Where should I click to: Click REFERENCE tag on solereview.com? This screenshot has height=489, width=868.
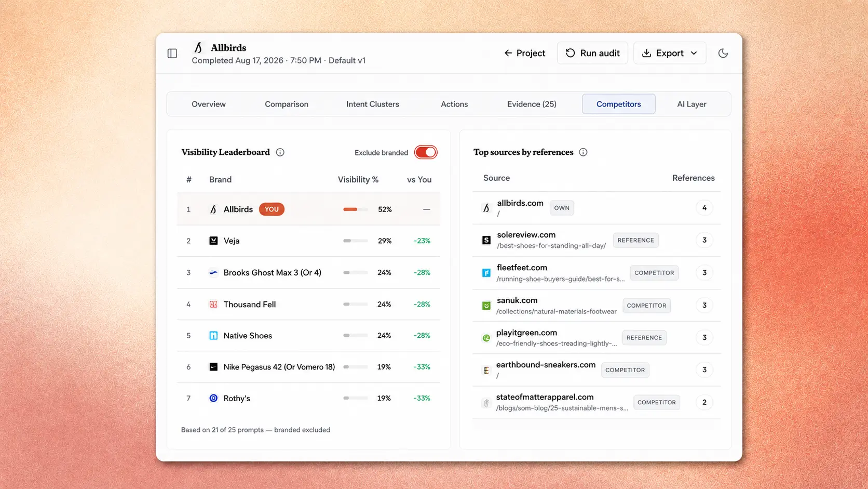tap(635, 240)
